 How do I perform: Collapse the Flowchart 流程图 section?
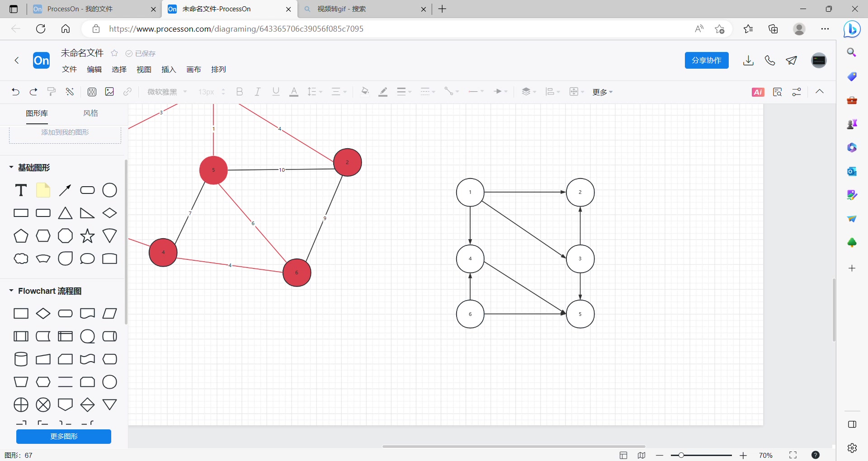[11, 291]
